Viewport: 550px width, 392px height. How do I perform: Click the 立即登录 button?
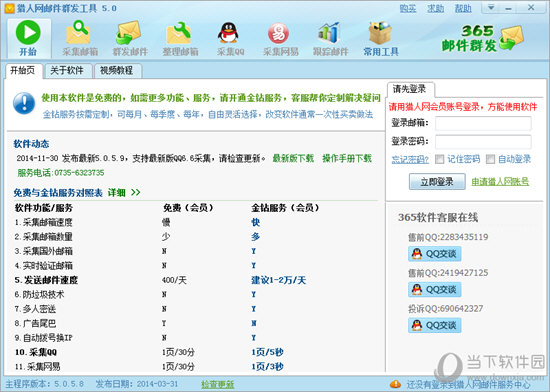point(437,182)
